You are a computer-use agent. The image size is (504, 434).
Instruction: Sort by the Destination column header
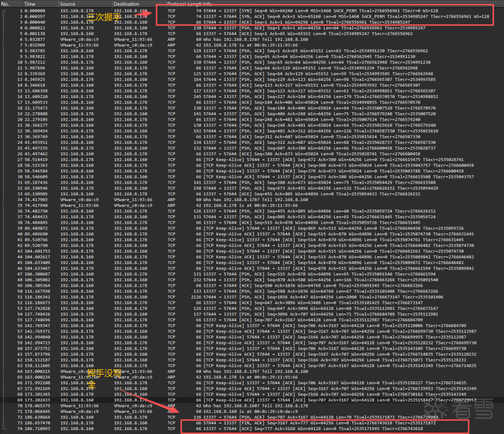coord(126,4)
